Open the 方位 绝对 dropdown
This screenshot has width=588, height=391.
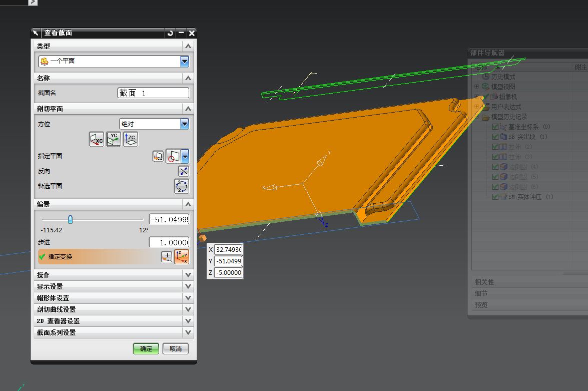point(185,124)
